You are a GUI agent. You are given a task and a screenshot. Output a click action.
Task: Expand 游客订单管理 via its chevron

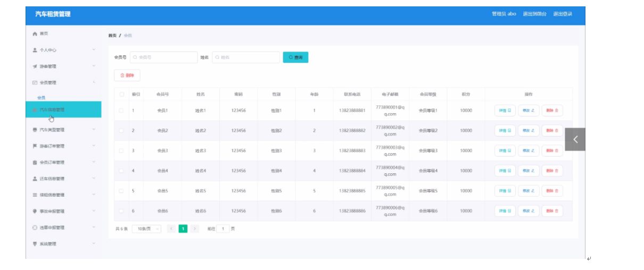94,146
